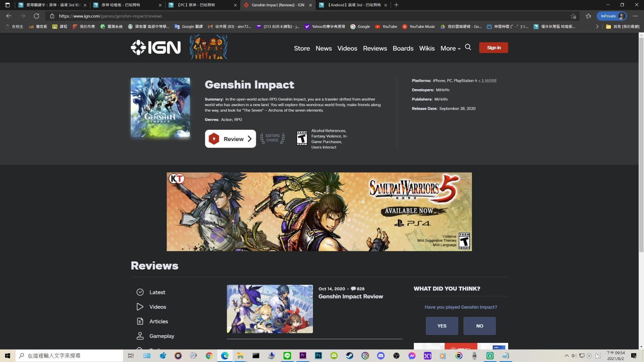Launch Chrome from the taskbar
The image size is (644, 362).
coord(209,356)
